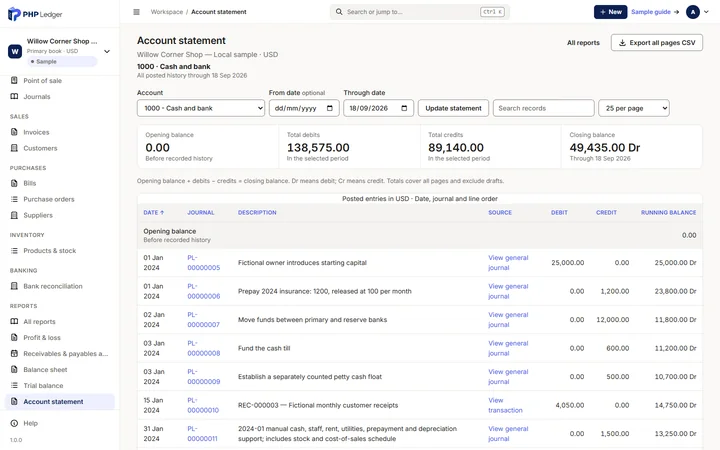The width and height of the screenshot is (720, 450).
Task: Click the Point of sale icon
Action: (14, 80)
